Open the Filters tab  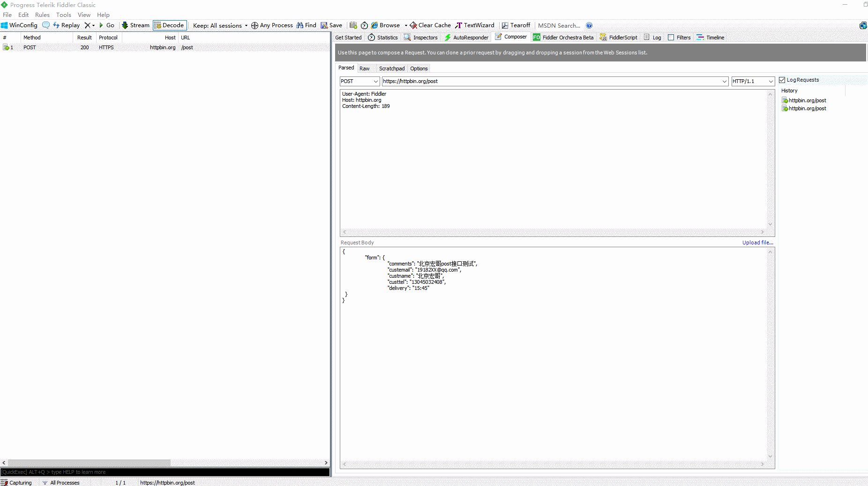[x=679, y=38]
